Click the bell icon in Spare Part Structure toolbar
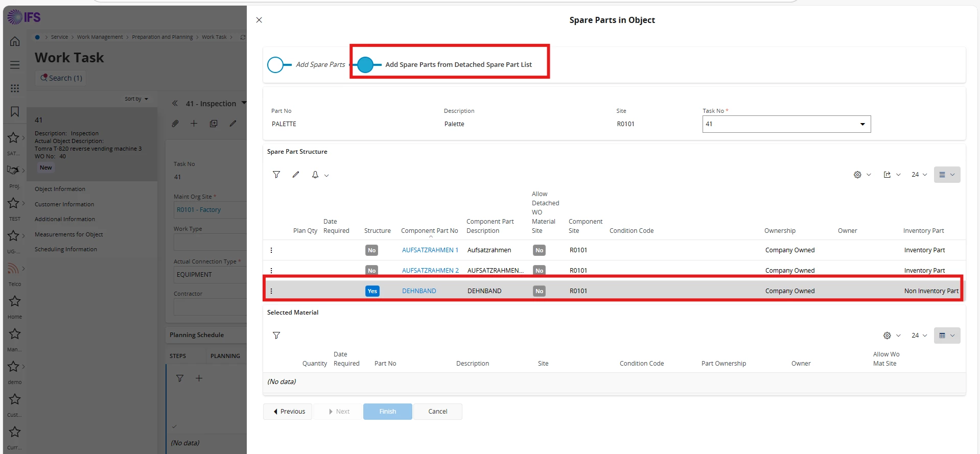Viewport: 980px width, 454px height. click(x=315, y=175)
